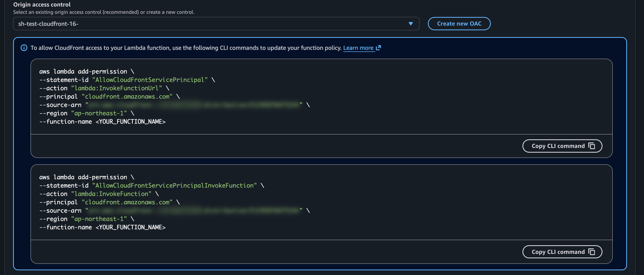
Task: Click the info icon in the CloudFront notice
Action: click(x=24, y=48)
